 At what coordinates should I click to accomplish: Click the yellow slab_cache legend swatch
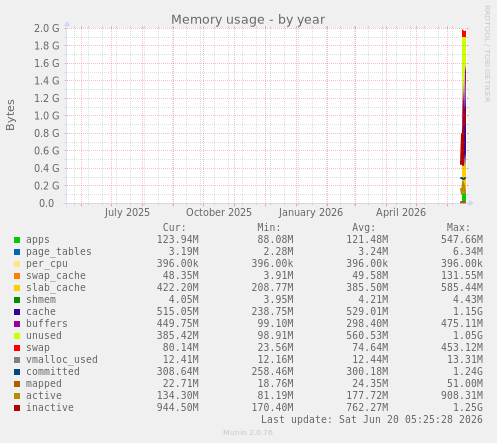tap(17, 288)
